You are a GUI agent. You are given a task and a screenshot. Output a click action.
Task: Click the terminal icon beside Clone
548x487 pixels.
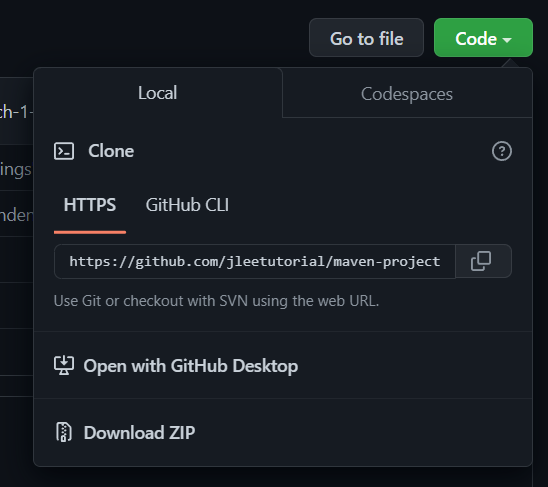point(64,151)
